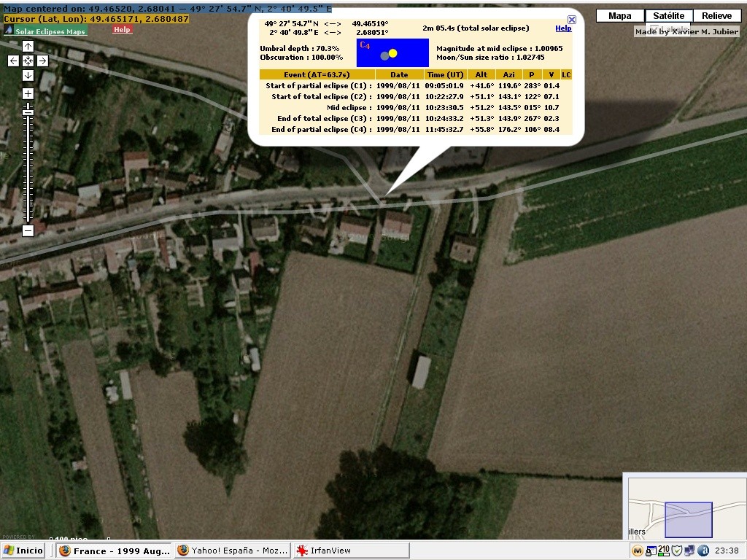Image resolution: width=747 pixels, height=560 pixels.
Task: Pan the map down with the down arrow
Action: pos(28,76)
